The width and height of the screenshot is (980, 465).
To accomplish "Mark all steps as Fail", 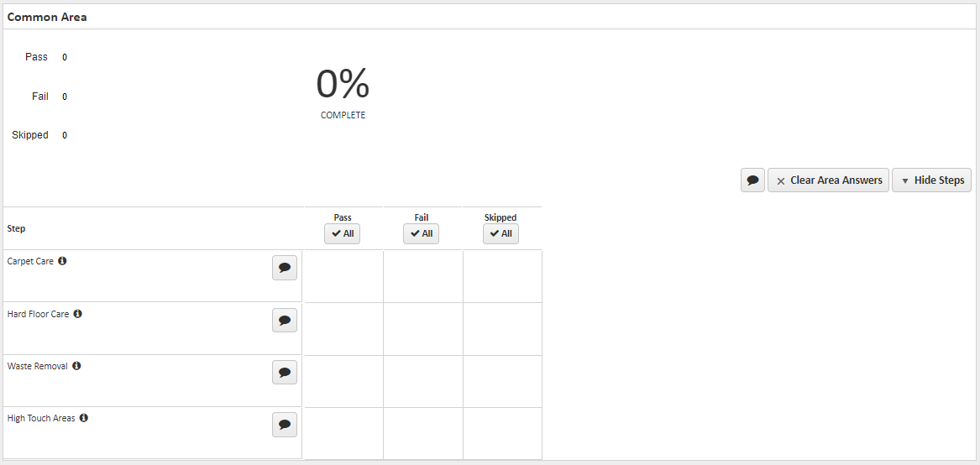I will [422, 233].
